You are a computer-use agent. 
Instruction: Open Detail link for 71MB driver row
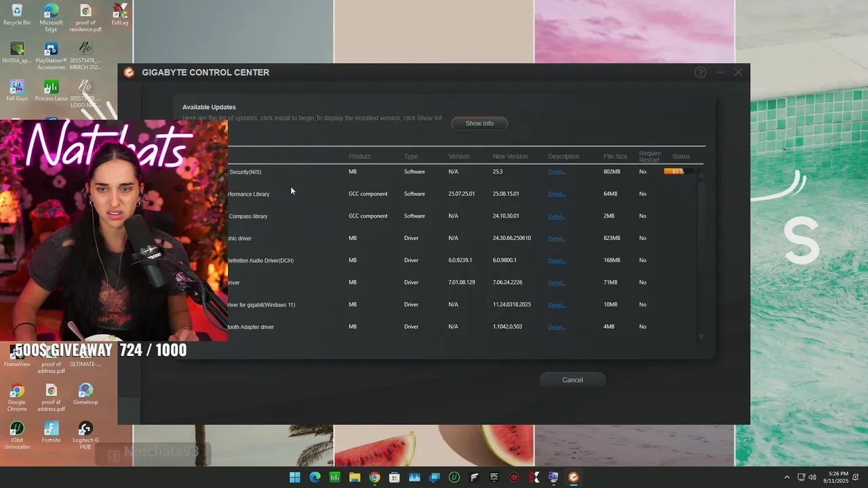click(557, 283)
